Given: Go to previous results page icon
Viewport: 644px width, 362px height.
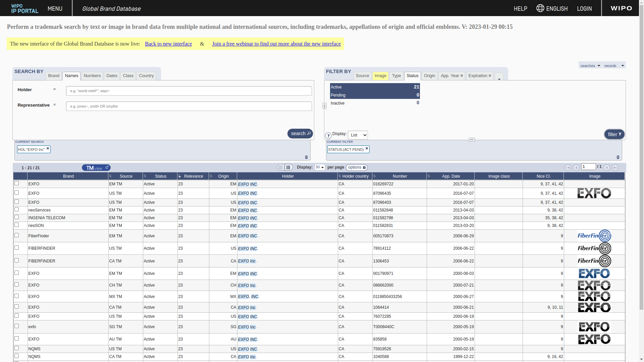Looking at the screenshot, I should tap(576, 168).
